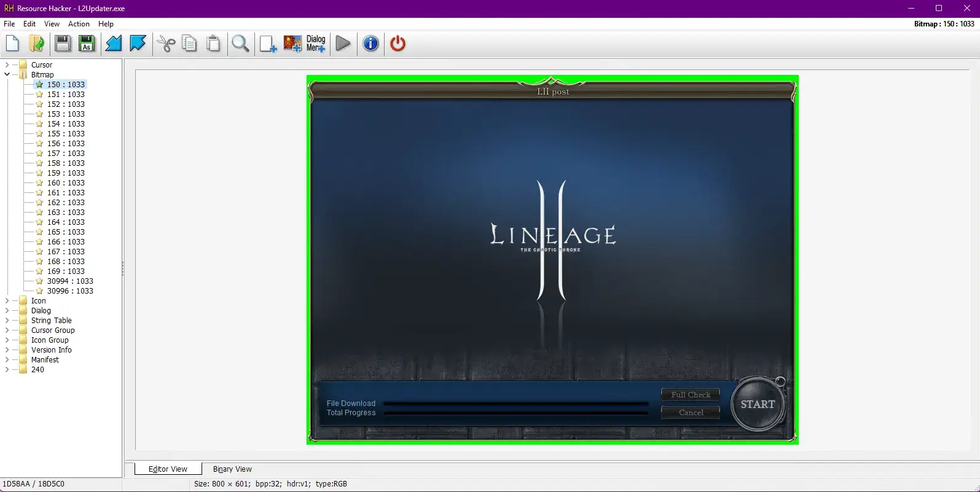Select bitmap resource 166 : 1033

pos(66,241)
